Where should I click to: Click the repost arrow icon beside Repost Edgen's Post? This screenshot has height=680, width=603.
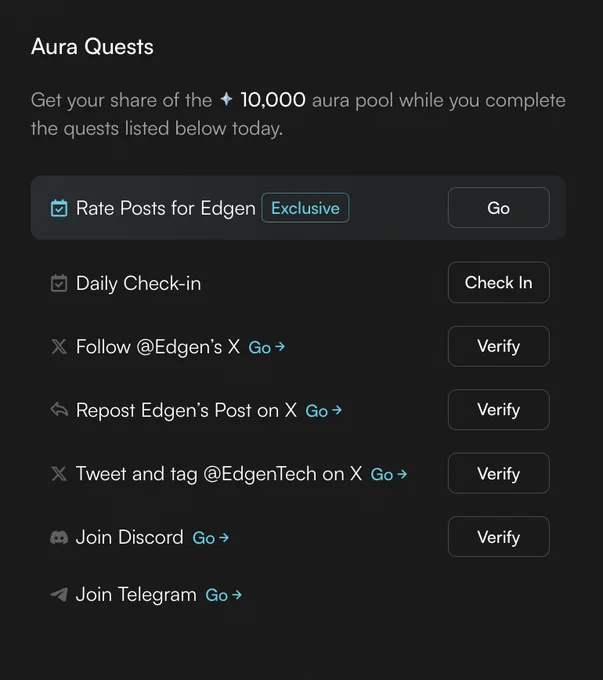click(59, 410)
